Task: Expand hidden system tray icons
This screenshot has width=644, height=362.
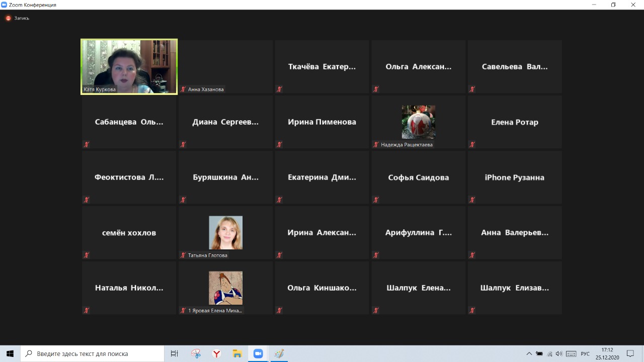Action: (529, 353)
